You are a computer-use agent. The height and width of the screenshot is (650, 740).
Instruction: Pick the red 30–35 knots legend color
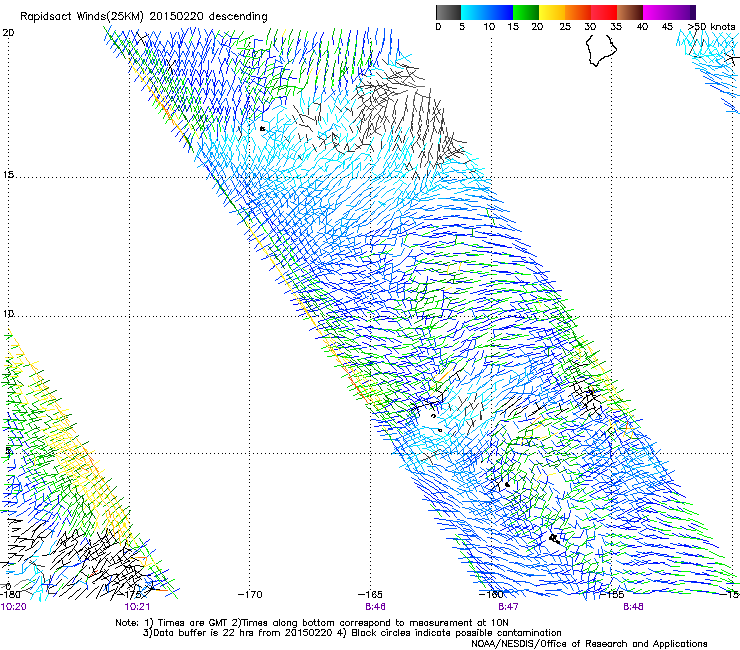(x=604, y=12)
